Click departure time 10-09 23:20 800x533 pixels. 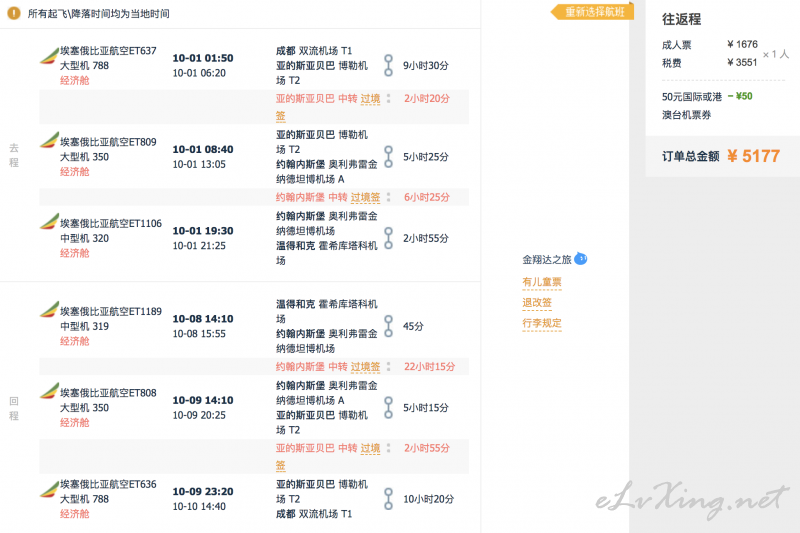pos(203,492)
